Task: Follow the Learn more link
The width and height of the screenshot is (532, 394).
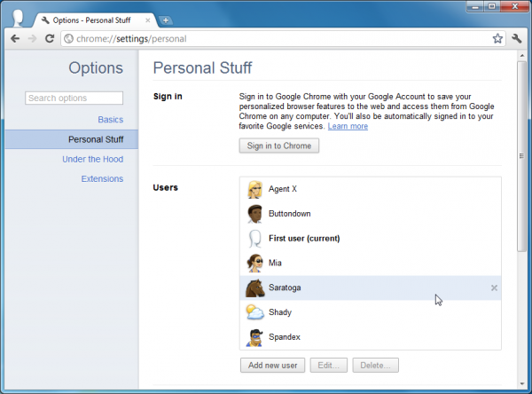Action: click(348, 126)
